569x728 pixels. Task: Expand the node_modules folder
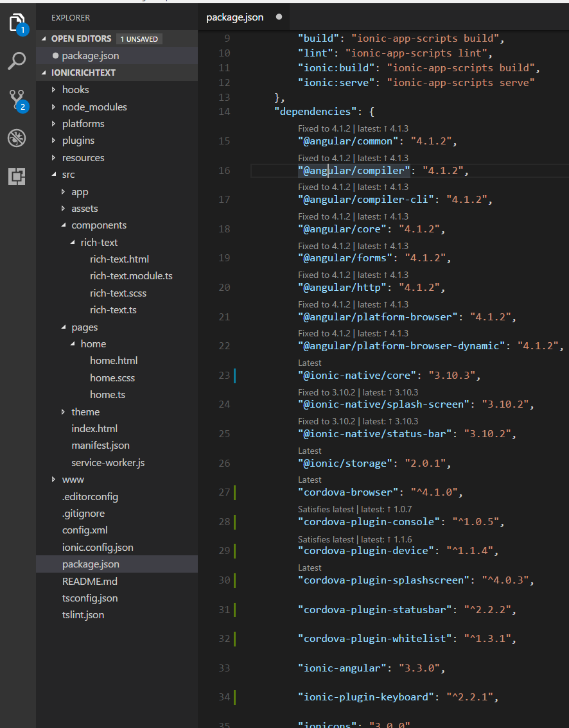94,107
